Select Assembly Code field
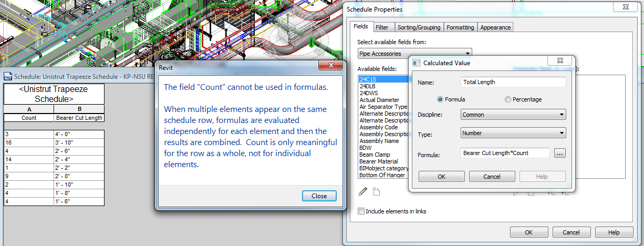Screen dimensions: 644x246 pos(383,127)
